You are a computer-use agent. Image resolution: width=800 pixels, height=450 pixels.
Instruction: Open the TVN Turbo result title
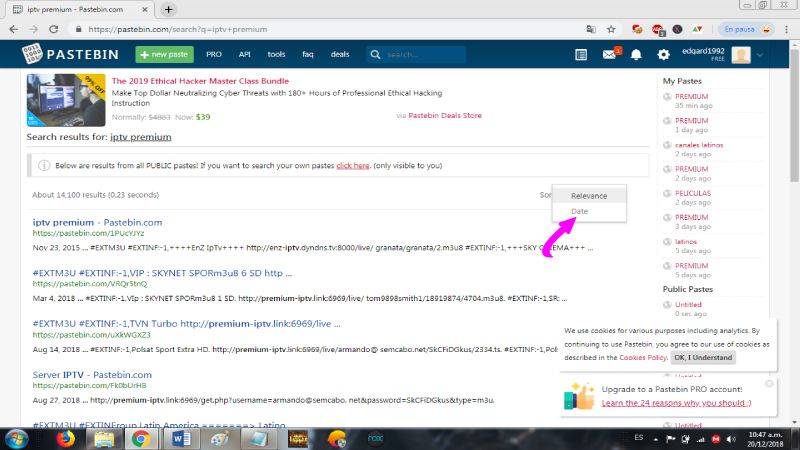point(186,323)
